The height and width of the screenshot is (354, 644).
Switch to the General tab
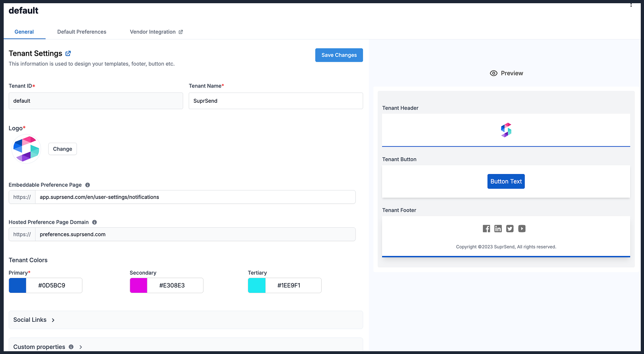point(24,32)
